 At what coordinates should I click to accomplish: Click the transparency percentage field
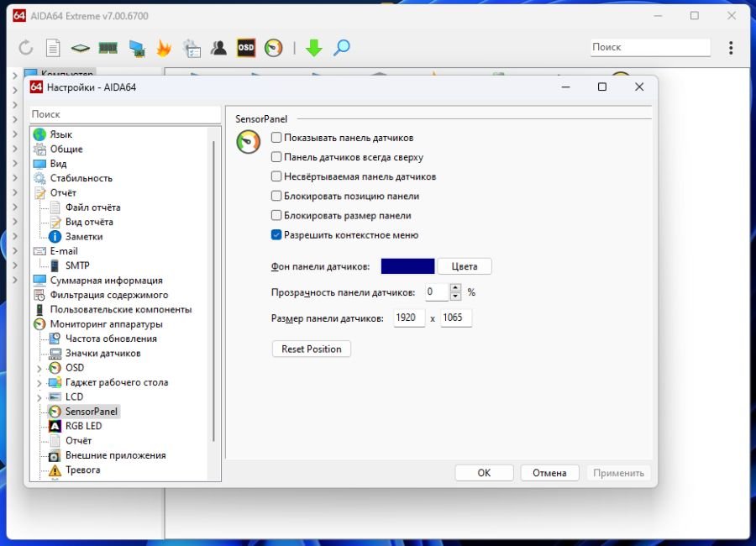[437, 291]
